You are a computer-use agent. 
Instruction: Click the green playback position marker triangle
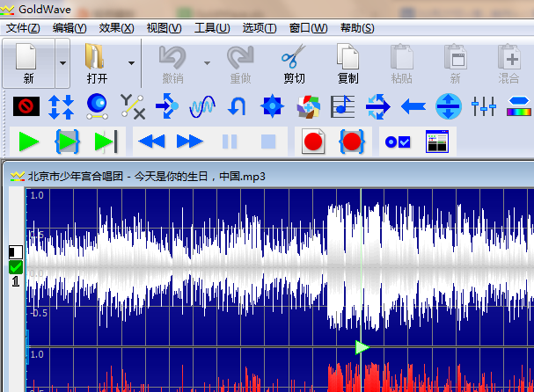[x=362, y=347]
